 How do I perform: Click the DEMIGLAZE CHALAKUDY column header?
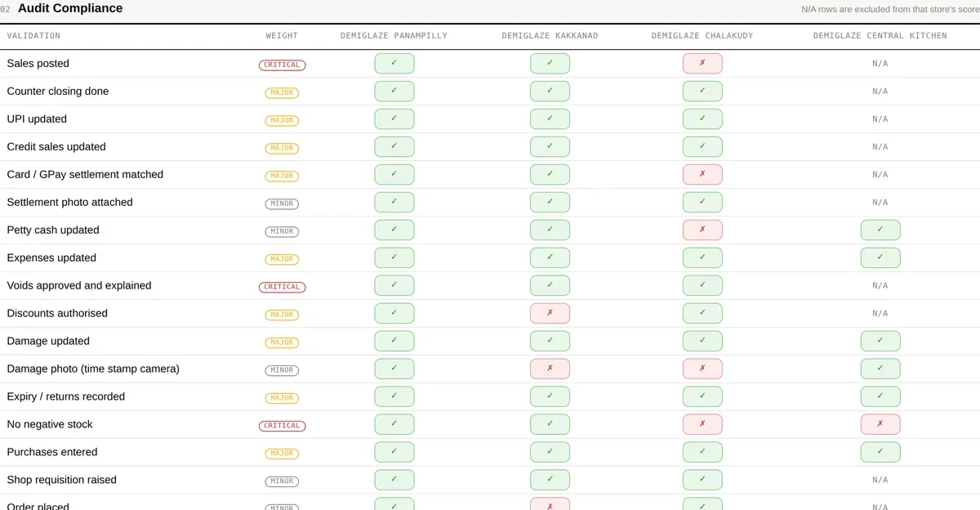click(x=702, y=36)
